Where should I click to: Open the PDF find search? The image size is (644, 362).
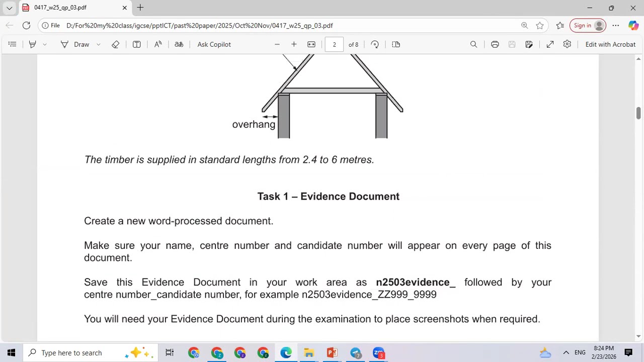(x=473, y=44)
